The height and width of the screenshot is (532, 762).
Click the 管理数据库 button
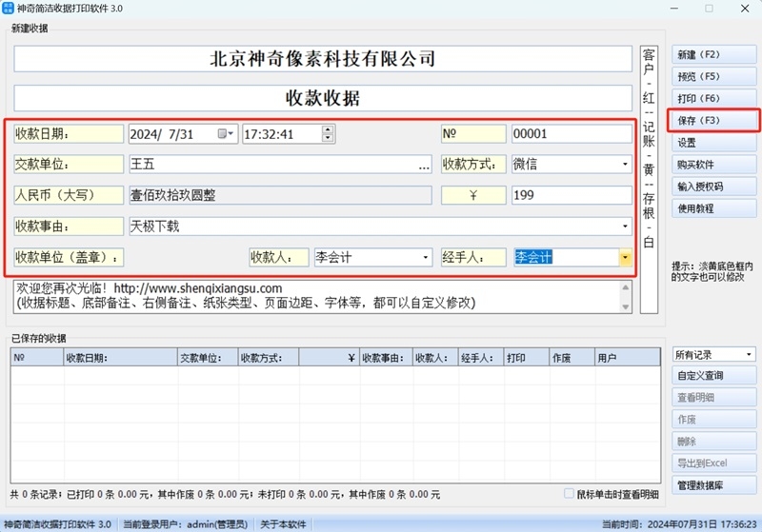(713, 485)
